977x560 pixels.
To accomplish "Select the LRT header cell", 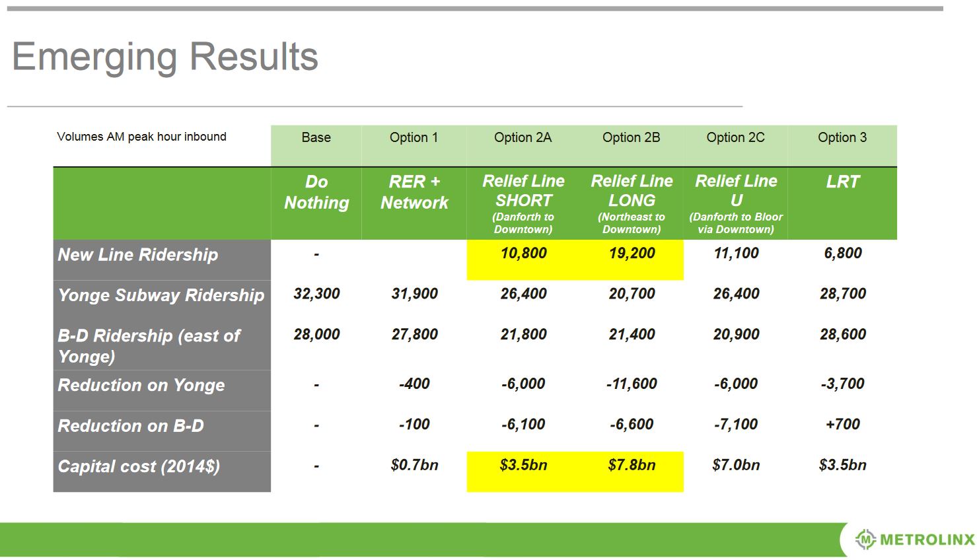I will pyautogui.click(x=842, y=182).
